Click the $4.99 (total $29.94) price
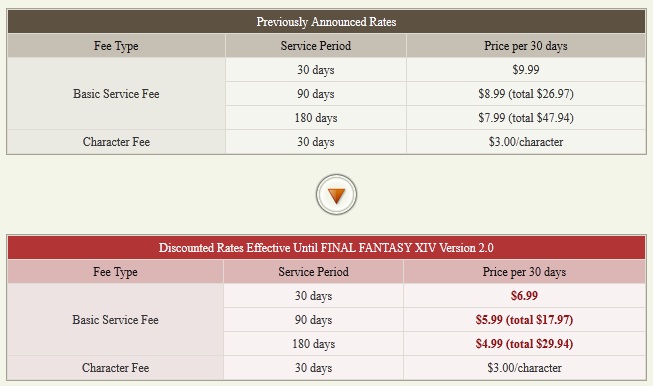Viewport: 653px width, 388px height. click(524, 344)
